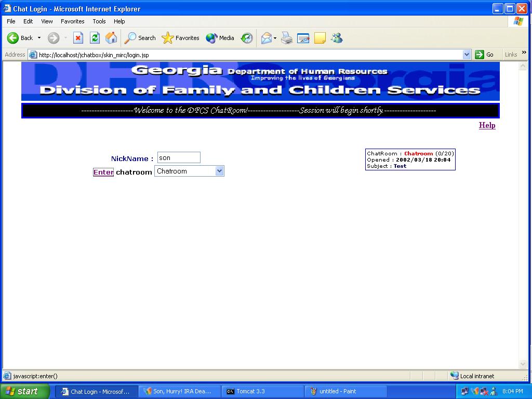The width and height of the screenshot is (532, 399).
Task: Stop page loading with red X icon
Action: tap(78, 38)
